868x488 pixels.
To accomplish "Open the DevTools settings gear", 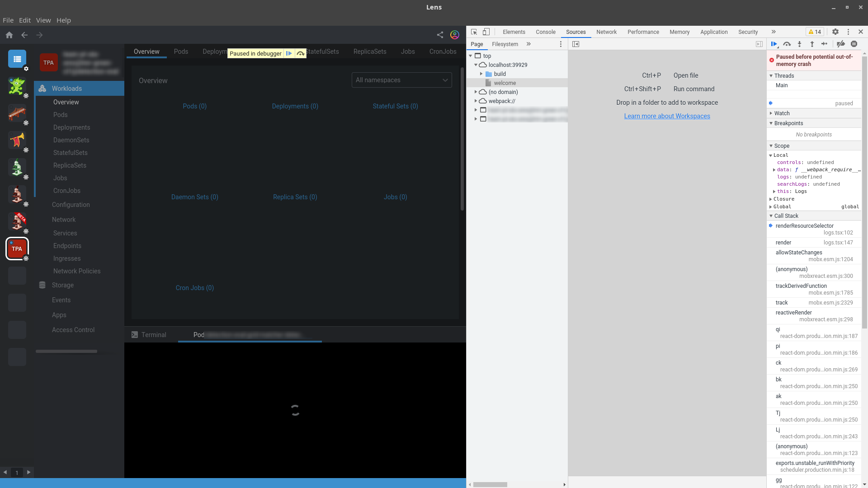I will pyautogui.click(x=835, y=32).
